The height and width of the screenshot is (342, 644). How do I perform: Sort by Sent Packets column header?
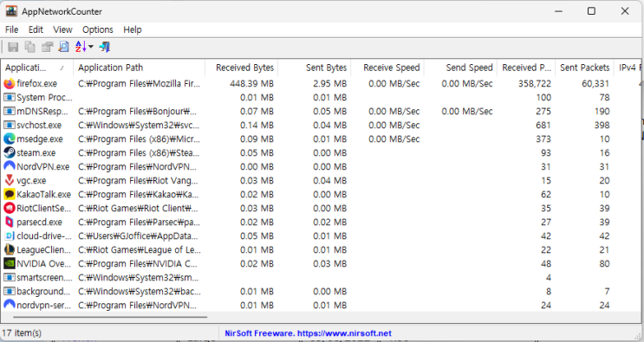pos(584,68)
